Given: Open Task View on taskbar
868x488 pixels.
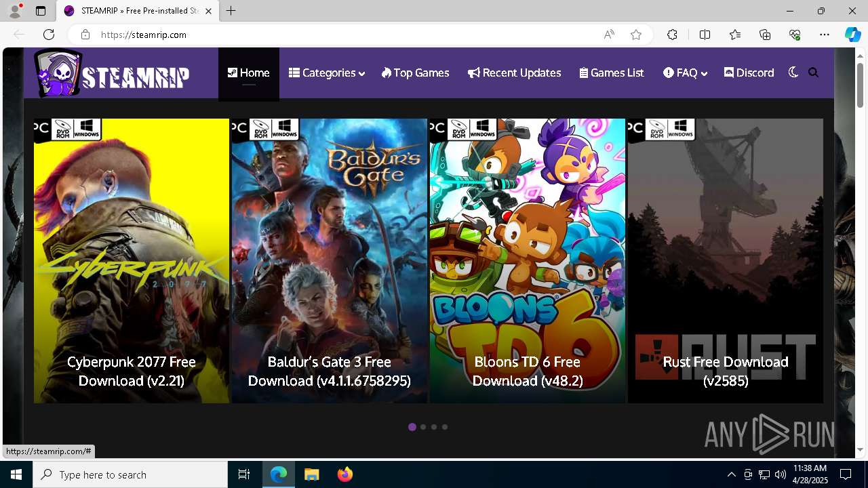Looking at the screenshot, I should coord(244,474).
